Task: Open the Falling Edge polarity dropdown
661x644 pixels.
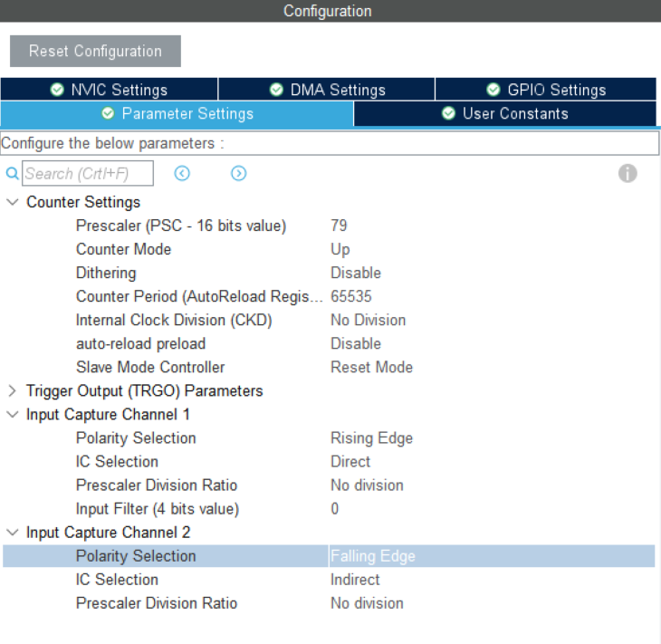Action: [x=373, y=556]
